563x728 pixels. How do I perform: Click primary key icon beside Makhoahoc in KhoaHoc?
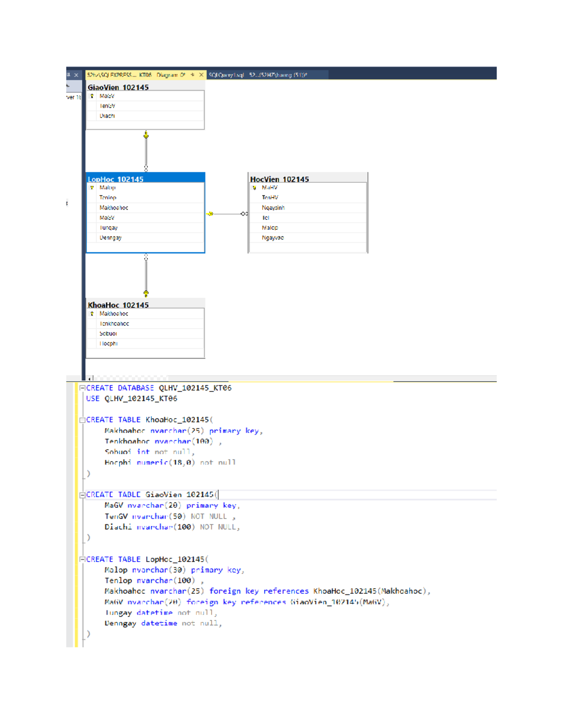pos(92,314)
